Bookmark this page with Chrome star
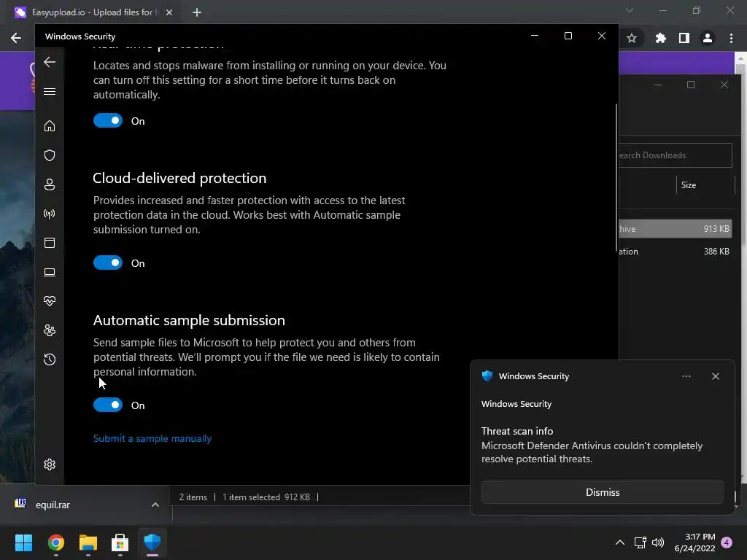 (x=632, y=38)
